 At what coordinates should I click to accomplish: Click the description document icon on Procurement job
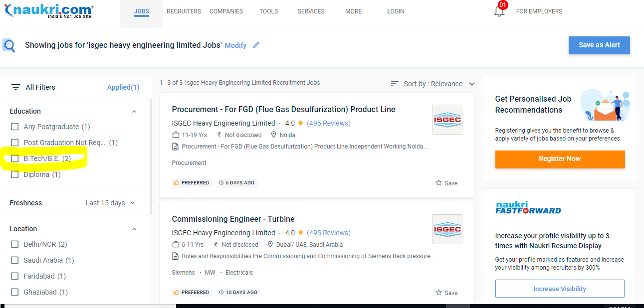(x=175, y=147)
